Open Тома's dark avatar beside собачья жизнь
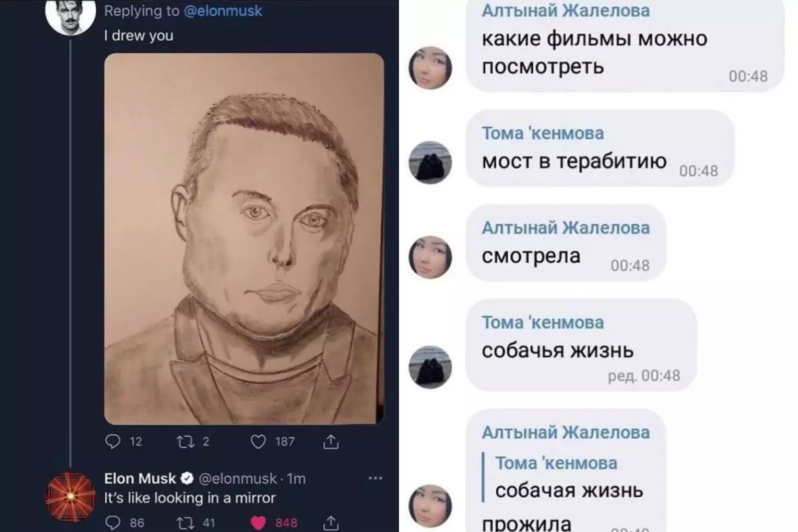Screen dimensions: 798x532 (430, 366)
